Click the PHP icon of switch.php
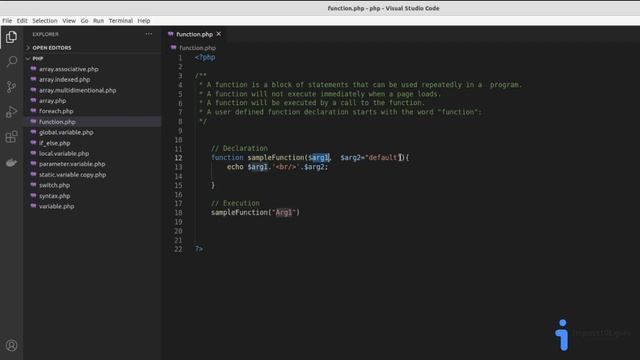 tap(33, 184)
